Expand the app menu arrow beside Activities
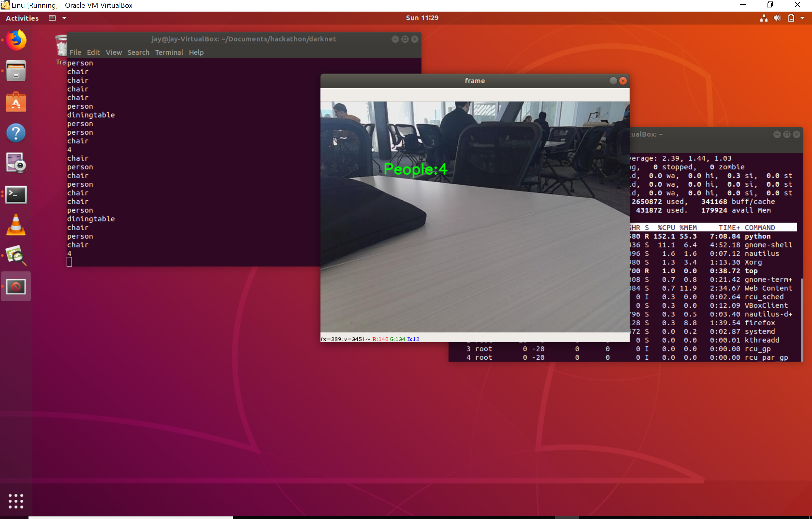Viewport: 812px width, 519px height. pyautogui.click(x=64, y=18)
